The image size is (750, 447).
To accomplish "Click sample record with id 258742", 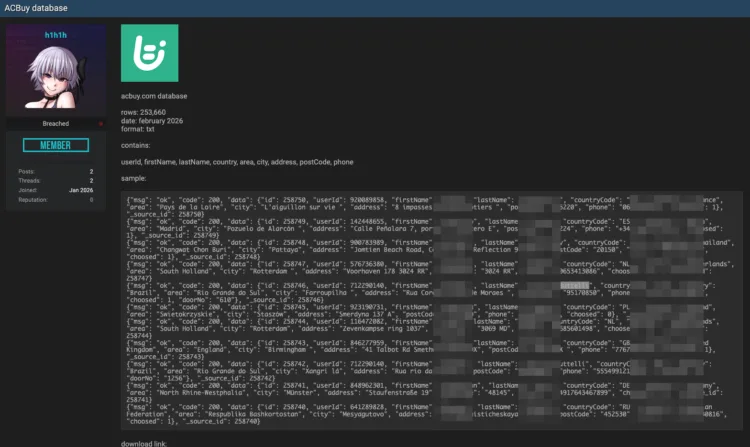I will pos(421,371).
